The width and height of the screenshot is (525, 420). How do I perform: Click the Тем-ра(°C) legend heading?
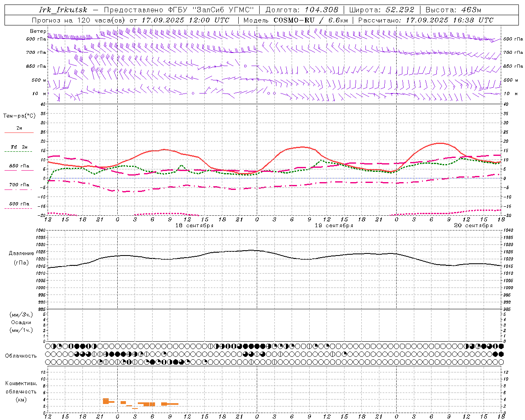(19, 116)
